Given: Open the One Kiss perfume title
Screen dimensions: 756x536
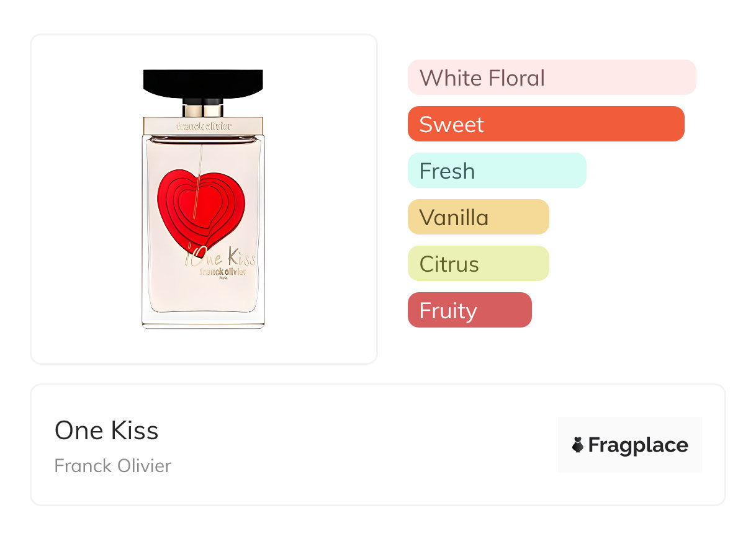Looking at the screenshot, I should point(106,430).
